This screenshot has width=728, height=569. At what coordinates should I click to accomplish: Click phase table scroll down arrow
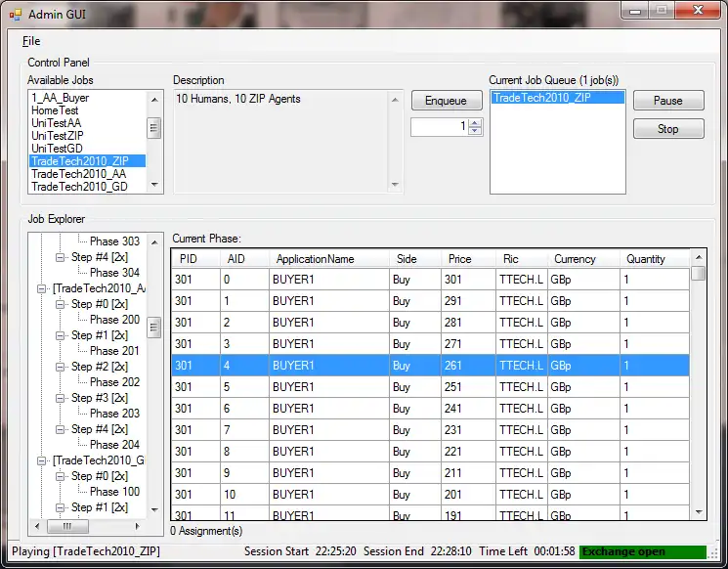(699, 512)
